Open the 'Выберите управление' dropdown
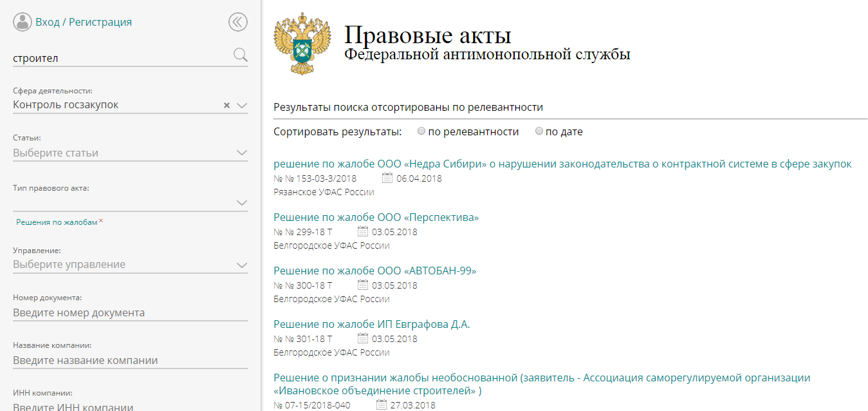The width and height of the screenshot is (868, 411). coord(242,265)
